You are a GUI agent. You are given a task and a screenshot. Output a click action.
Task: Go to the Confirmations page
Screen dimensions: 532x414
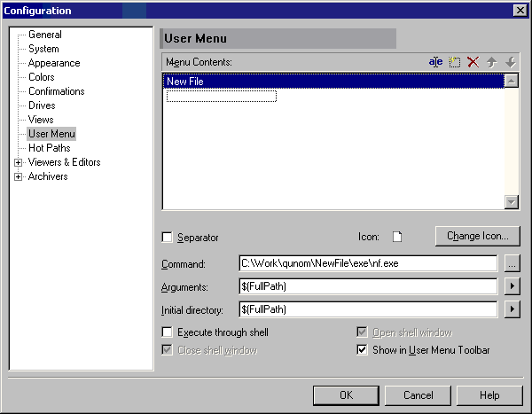pyautogui.click(x=57, y=91)
